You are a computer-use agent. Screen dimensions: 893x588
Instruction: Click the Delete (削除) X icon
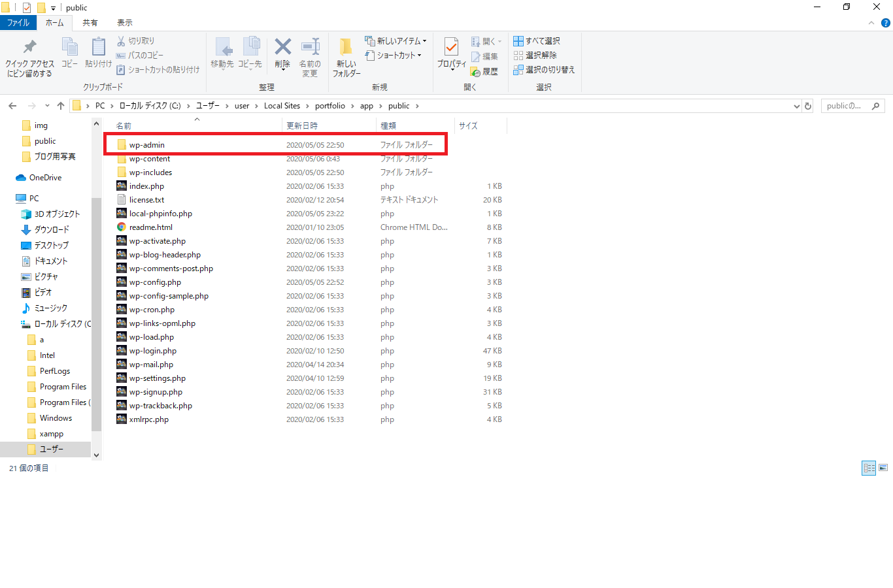tap(282, 47)
